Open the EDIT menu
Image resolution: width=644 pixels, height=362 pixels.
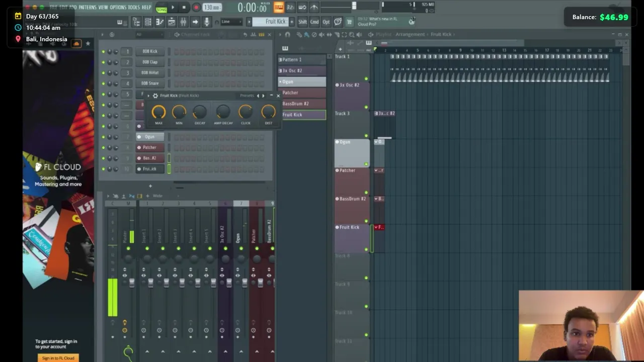tap(63, 7)
